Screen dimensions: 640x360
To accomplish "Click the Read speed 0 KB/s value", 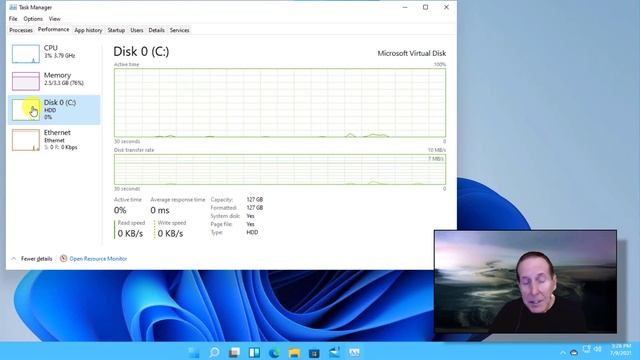I will point(130,233).
